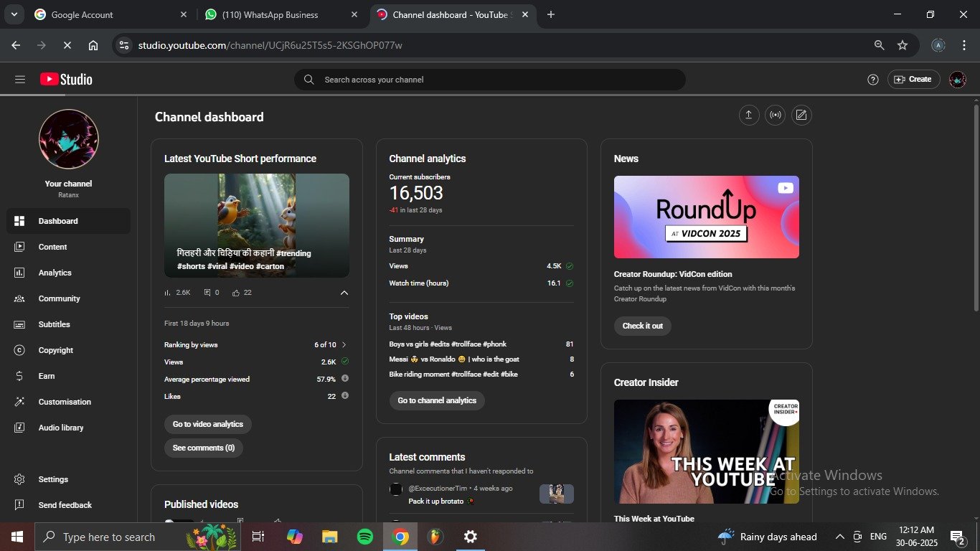
Task: Open the Content sidebar item
Action: [68, 247]
